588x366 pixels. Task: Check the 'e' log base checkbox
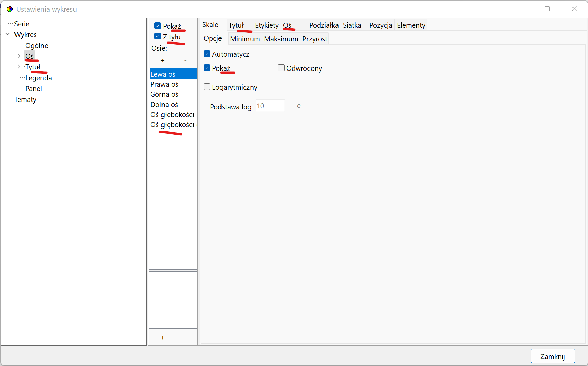[292, 105]
